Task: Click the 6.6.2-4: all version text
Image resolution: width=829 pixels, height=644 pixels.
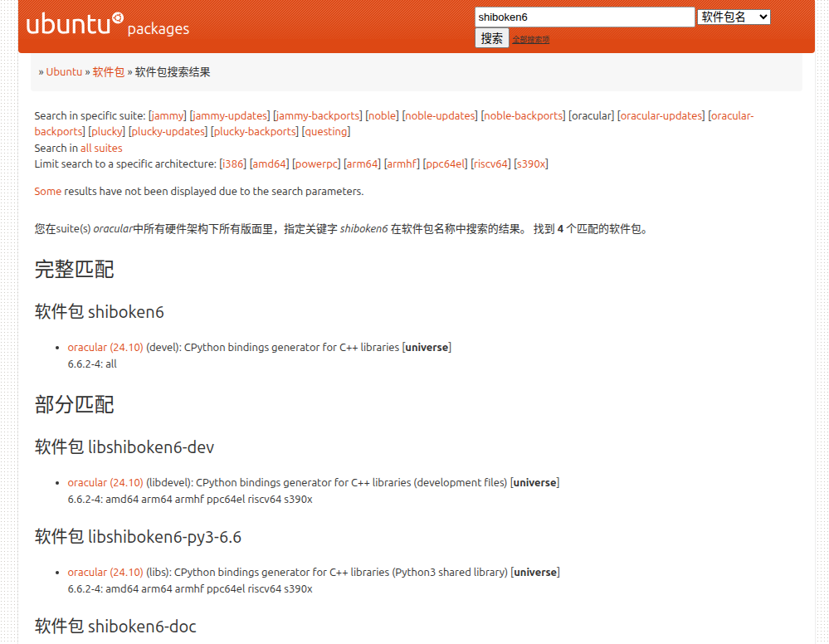Action: (x=92, y=363)
